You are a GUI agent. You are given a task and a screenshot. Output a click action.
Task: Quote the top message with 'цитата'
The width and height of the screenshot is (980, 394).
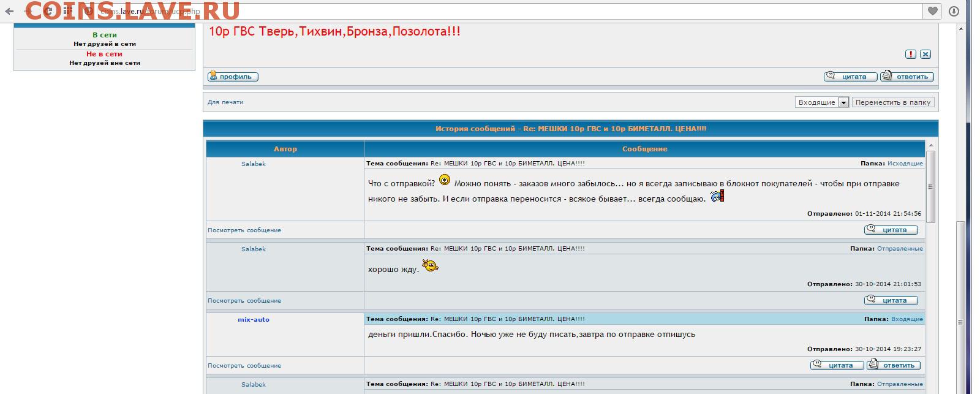tap(851, 77)
